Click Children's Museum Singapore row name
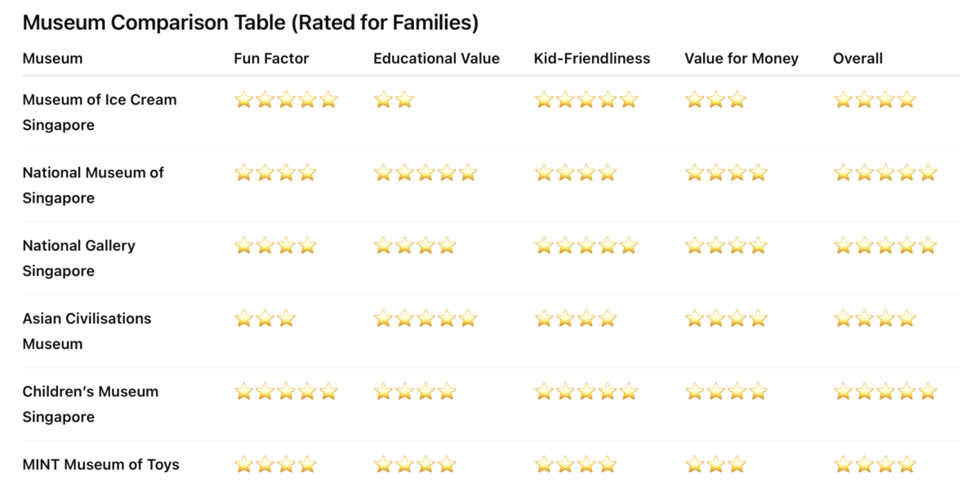 point(90,404)
